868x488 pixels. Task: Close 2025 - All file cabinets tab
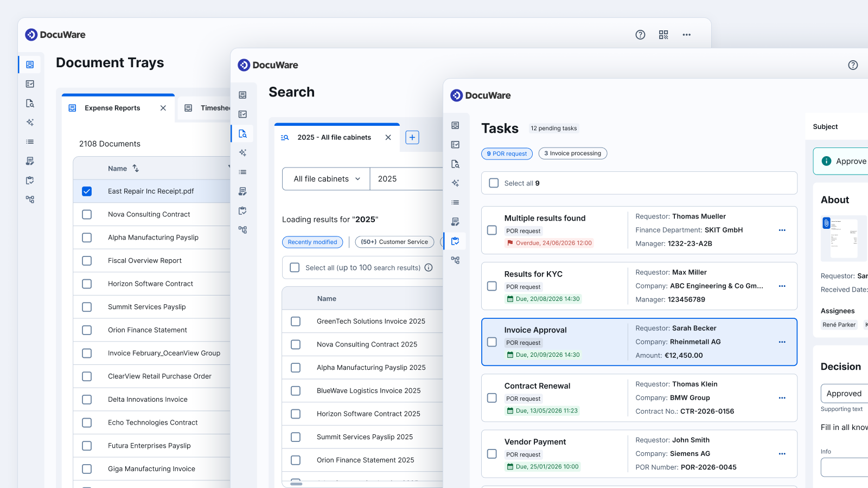click(x=388, y=138)
